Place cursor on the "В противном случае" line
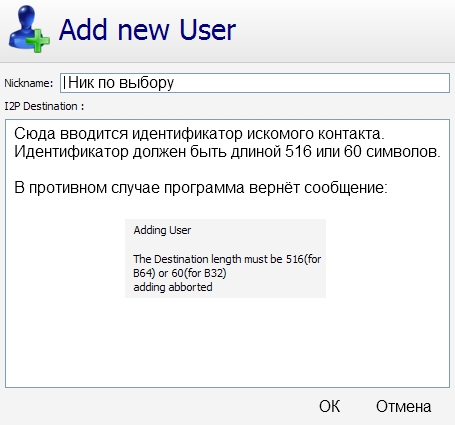 click(201, 188)
